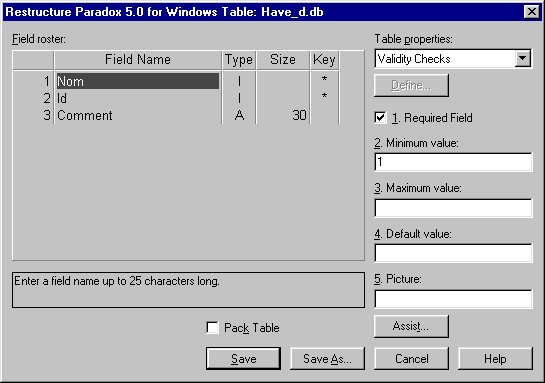Click the Maximum value input field
The height and width of the screenshot is (383, 545).
click(x=453, y=208)
